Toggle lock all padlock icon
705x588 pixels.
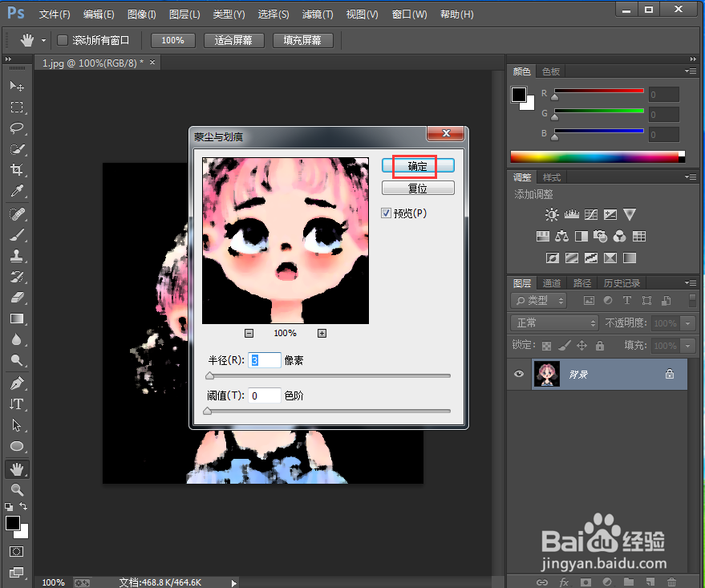(600, 345)
